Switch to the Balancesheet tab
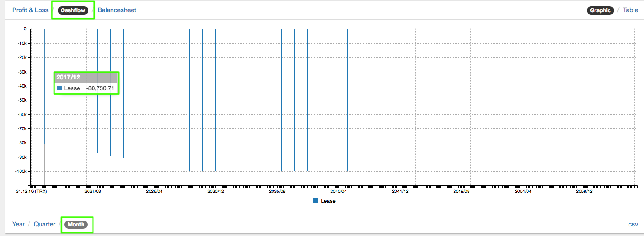The height and width of the screenshot is (236, 644). click(117, 10)
